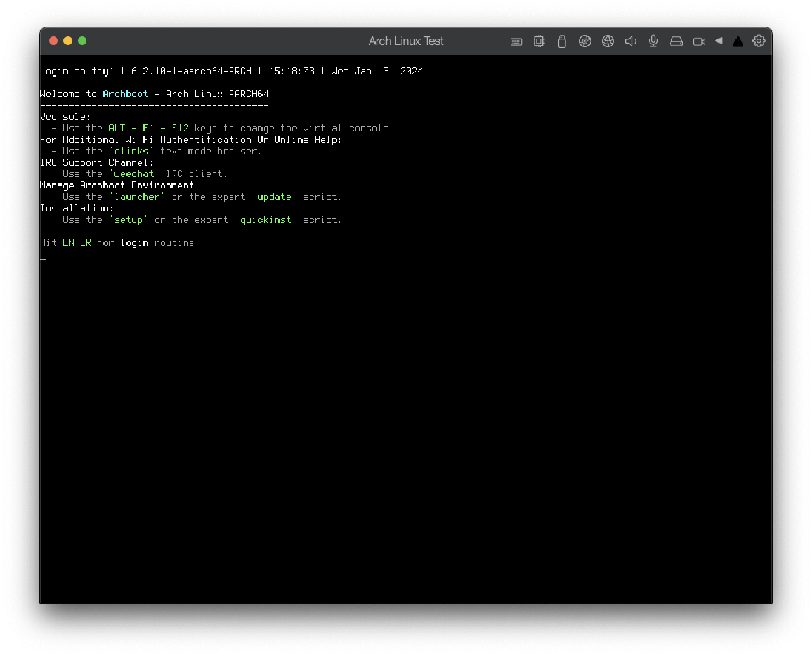812x656 pixels.
Task: Click the back arrow icon
Action: tap(718, 41)
